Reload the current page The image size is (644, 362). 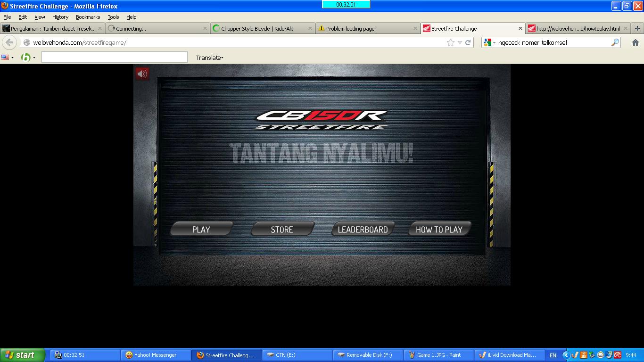[x=468, y=42]
